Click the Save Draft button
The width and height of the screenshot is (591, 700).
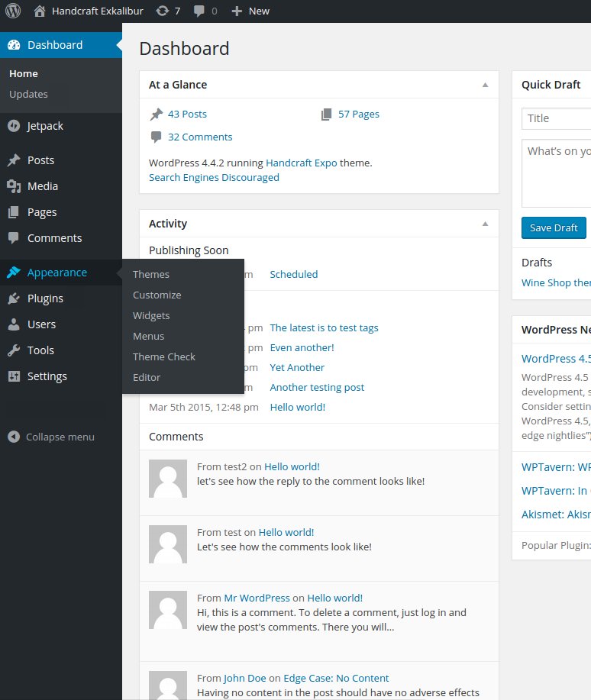pyautogui.click(x=554, y=227)
